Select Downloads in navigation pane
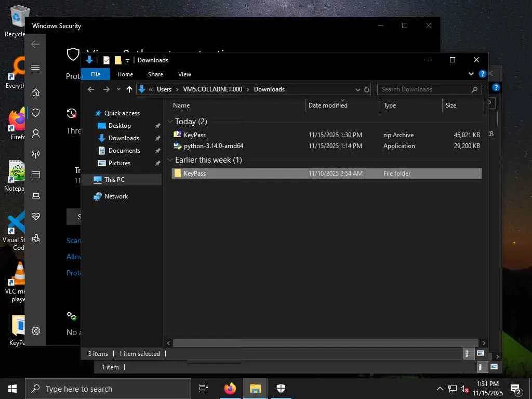 point(124,138)
